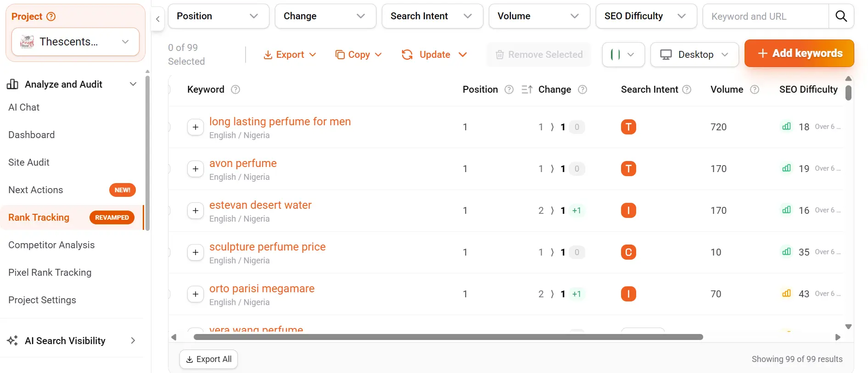
Task: Click the Project help question-mark icon
Action: [x=51, y=17]
